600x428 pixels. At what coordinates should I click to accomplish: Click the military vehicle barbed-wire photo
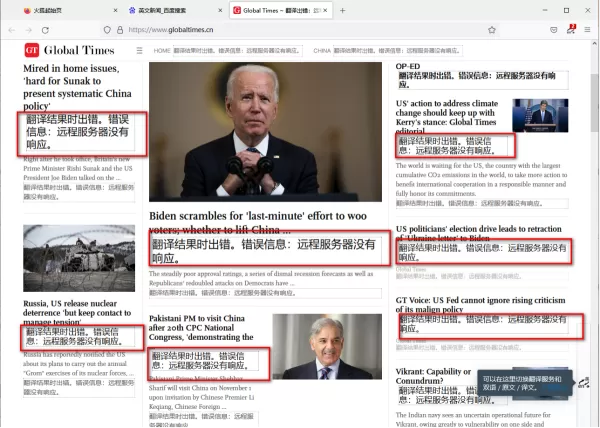pos(79,258)
